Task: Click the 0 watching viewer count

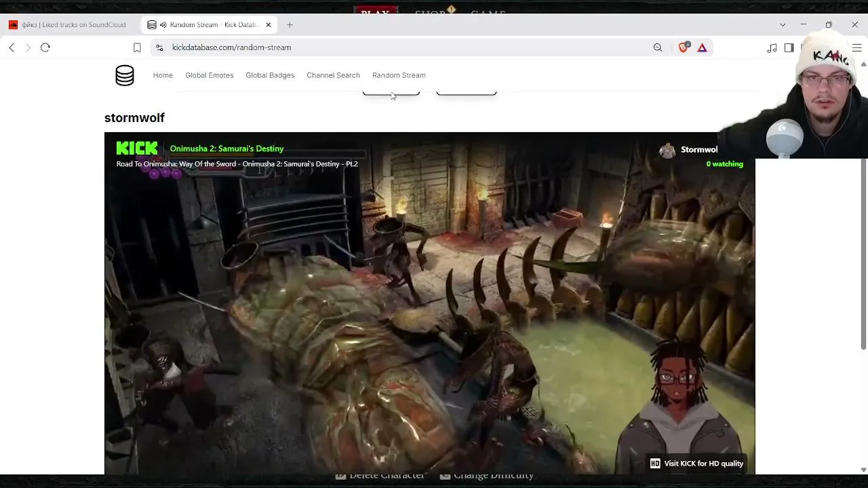Action: pos(724,164)
